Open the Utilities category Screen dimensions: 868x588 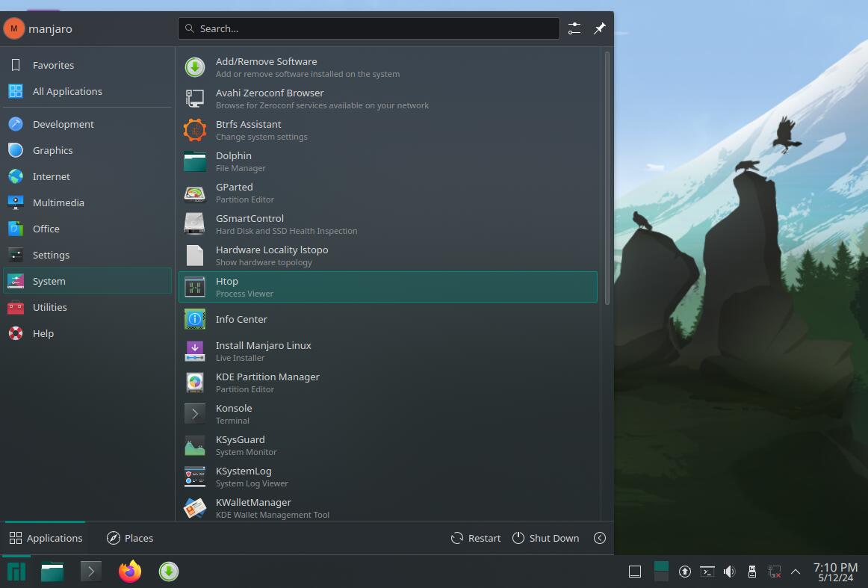87,307
